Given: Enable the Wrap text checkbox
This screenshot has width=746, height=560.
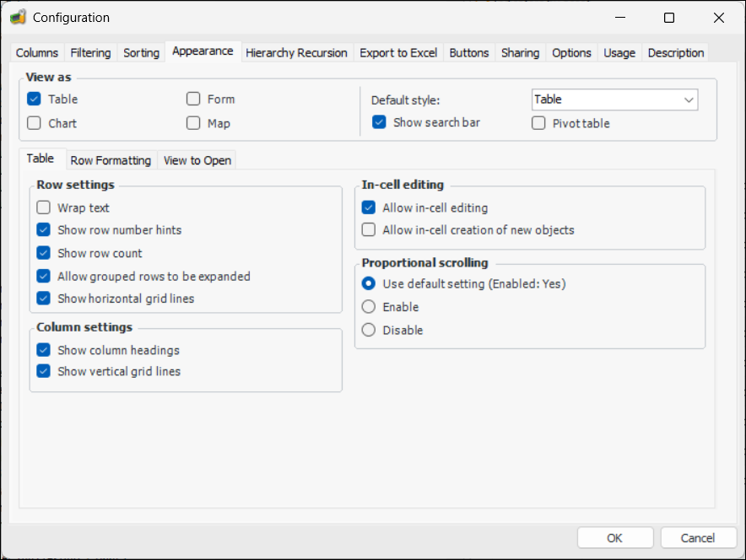Looking at the screenshot, I should click(44, 207).
